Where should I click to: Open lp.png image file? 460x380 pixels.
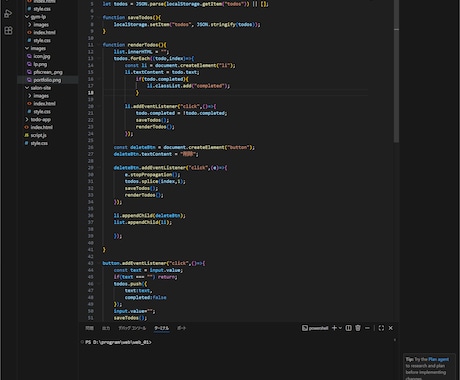point(40,64)
